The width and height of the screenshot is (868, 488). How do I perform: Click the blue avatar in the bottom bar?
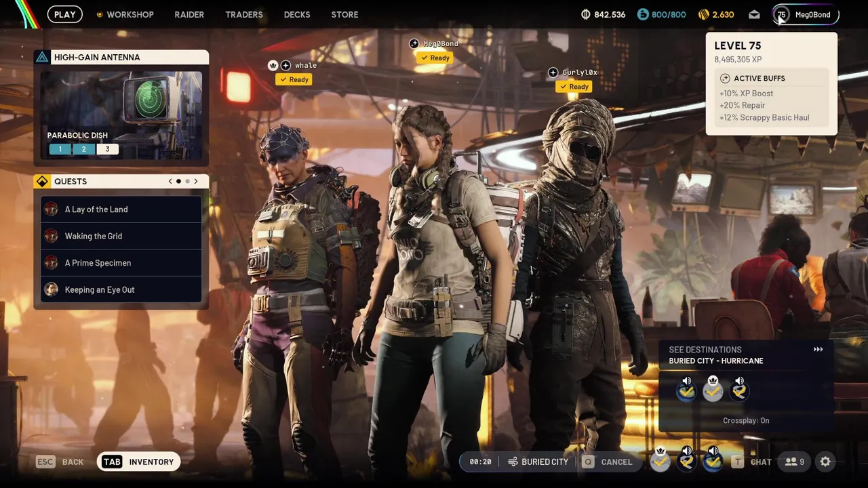713,462
